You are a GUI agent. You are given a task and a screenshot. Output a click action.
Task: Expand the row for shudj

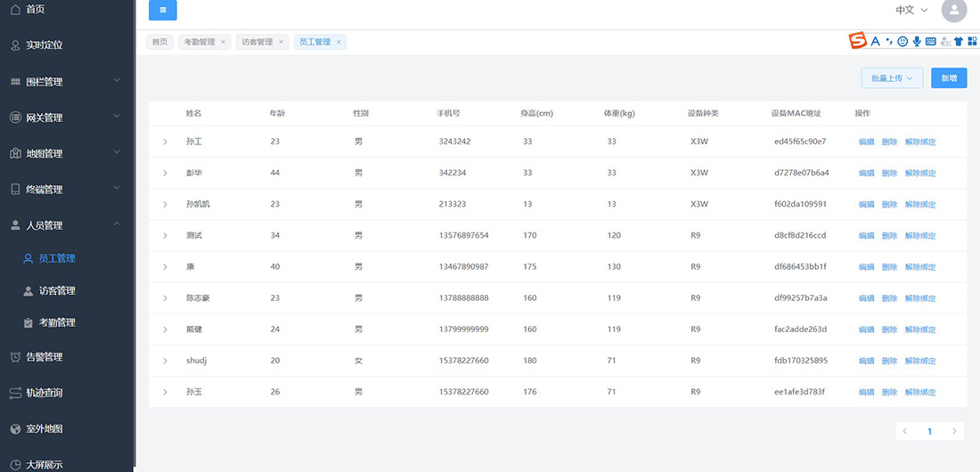click(x=165, y=361)
